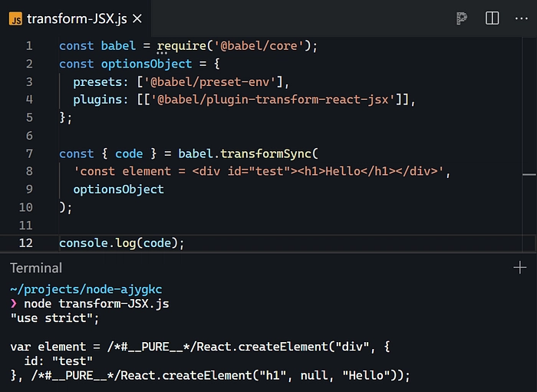Click the console.log(code) line
The image size is (537, 392).
[x=122, y=243]
